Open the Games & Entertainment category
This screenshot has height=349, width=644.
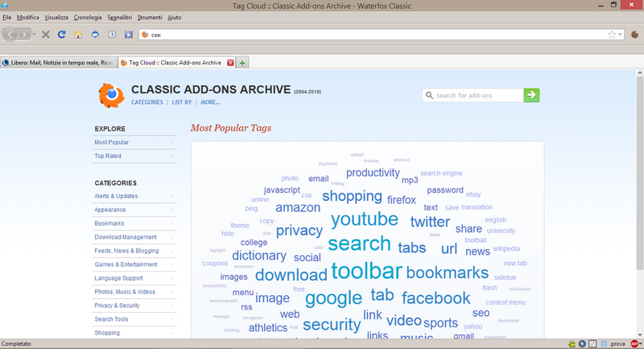point(134,264)
